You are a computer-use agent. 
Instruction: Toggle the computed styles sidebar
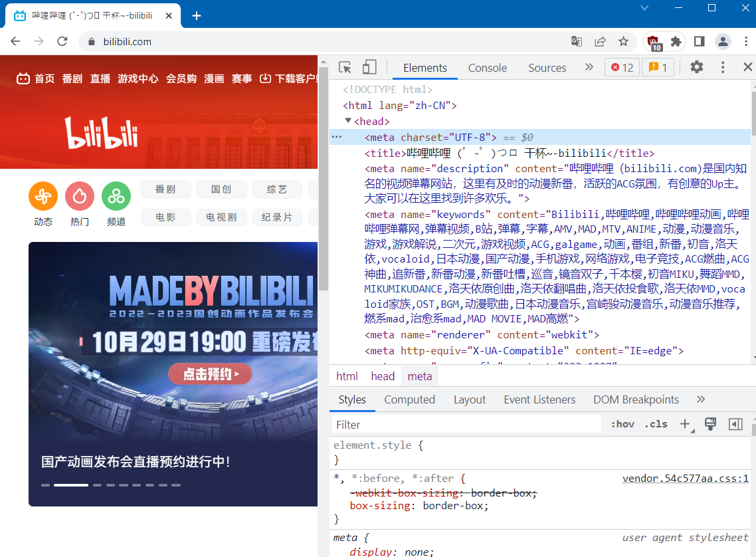[x=735, y=424]
